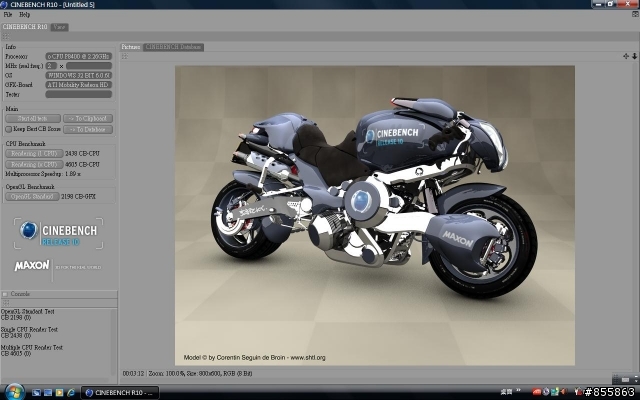Click 'OpenGL Standard Test' console line
This screenshot has height=400, width=640.
[27, 311]
